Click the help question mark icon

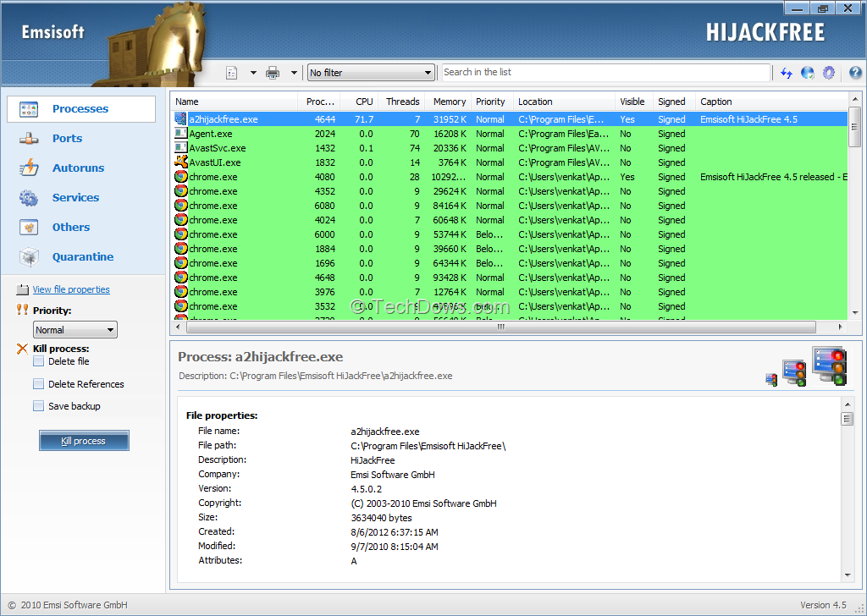pyautogui.click(x=855, y=73)
